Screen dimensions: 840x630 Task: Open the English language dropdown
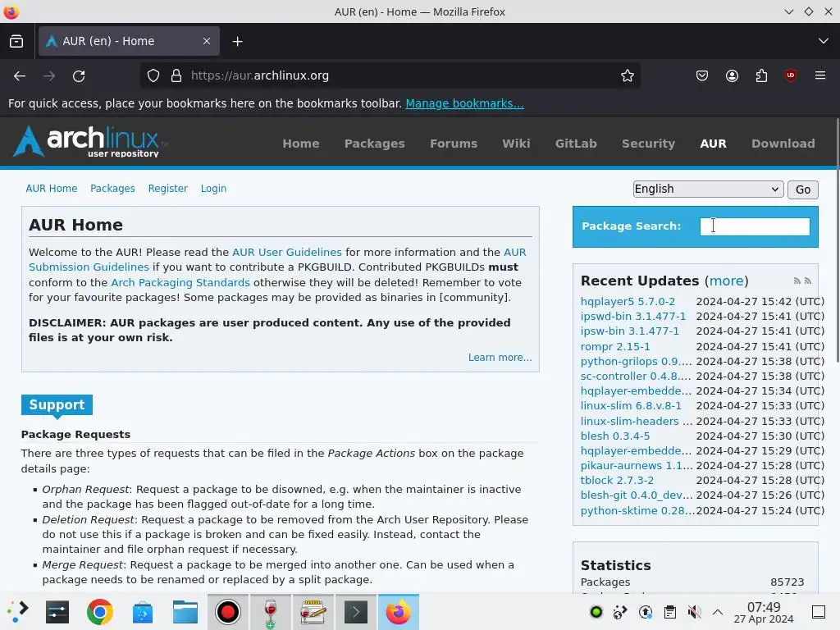tap(708, 189)
